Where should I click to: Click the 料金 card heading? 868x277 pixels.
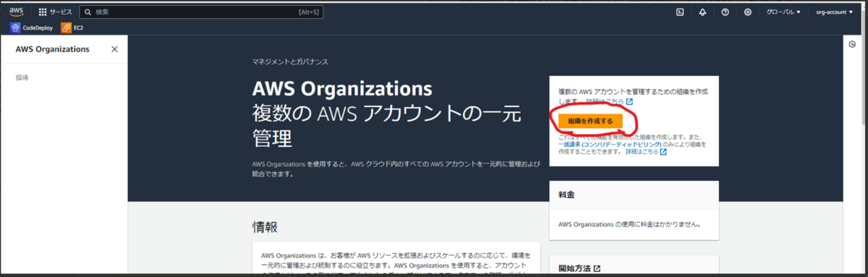[566, 195]
